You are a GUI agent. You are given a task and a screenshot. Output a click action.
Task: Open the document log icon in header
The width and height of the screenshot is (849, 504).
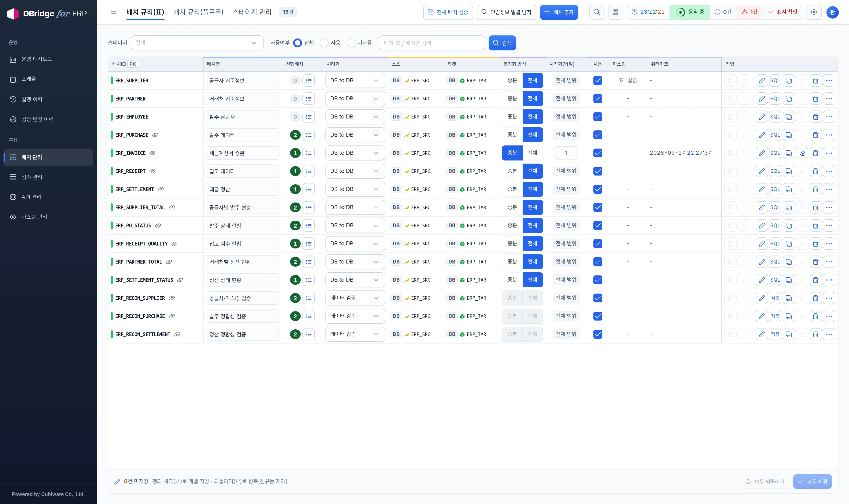(615, 12)
